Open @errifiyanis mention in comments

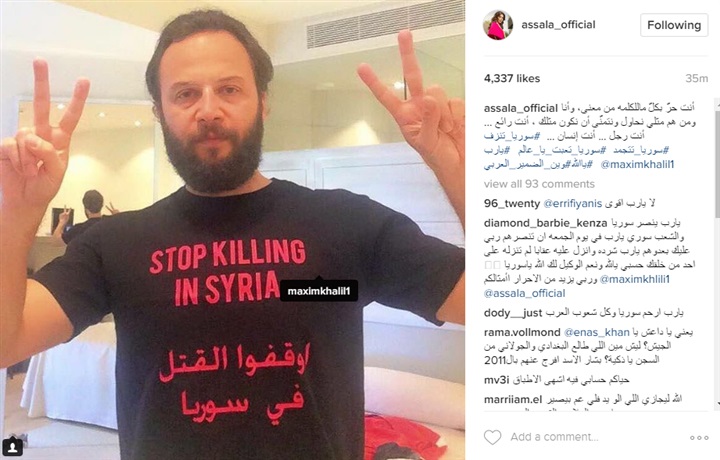[x=573, y=203]
